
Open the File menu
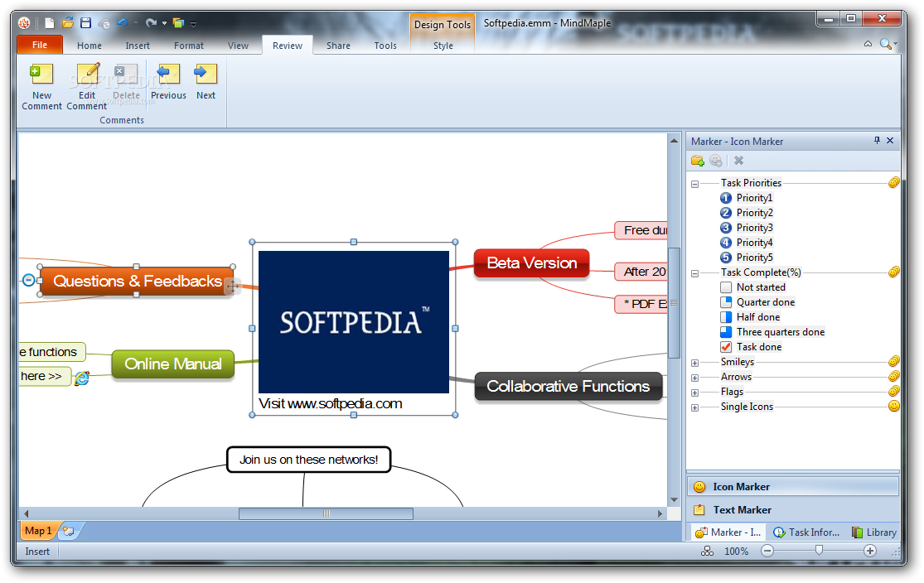click(x=40, y=45)
